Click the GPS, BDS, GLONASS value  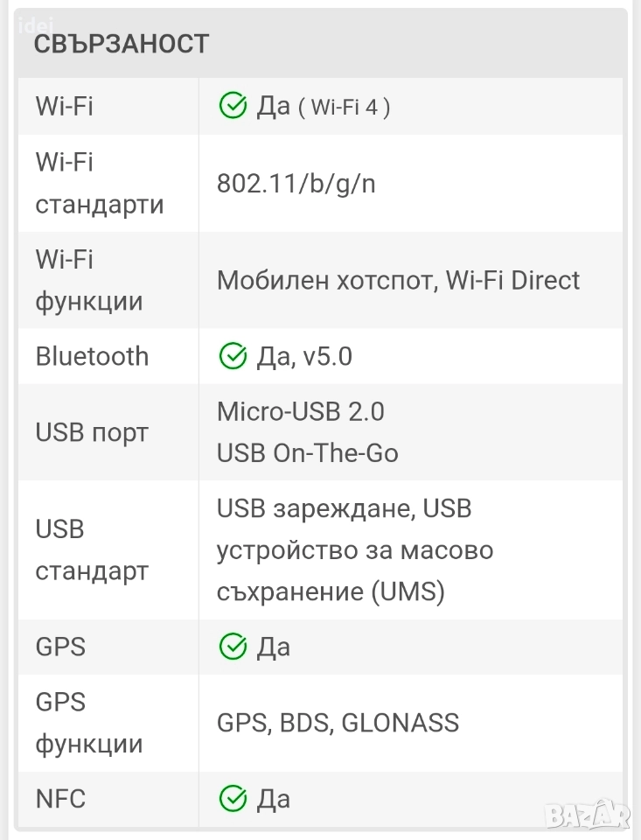[x=338, y=723]
